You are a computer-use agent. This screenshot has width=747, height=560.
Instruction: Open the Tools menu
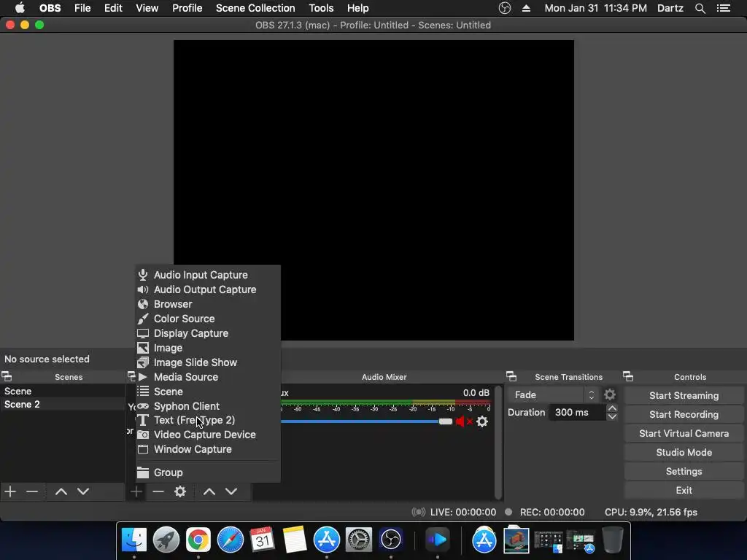pos(321,8)
